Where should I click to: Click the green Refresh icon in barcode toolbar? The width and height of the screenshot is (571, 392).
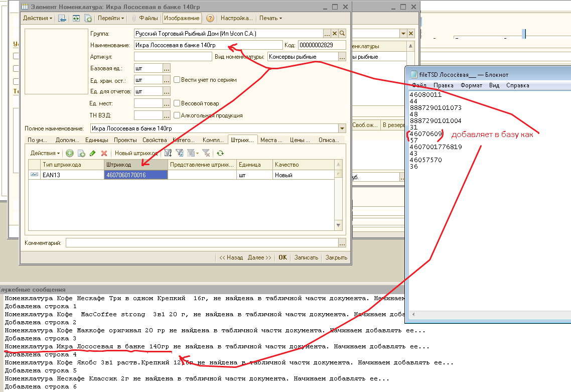(x=220, y=153)
